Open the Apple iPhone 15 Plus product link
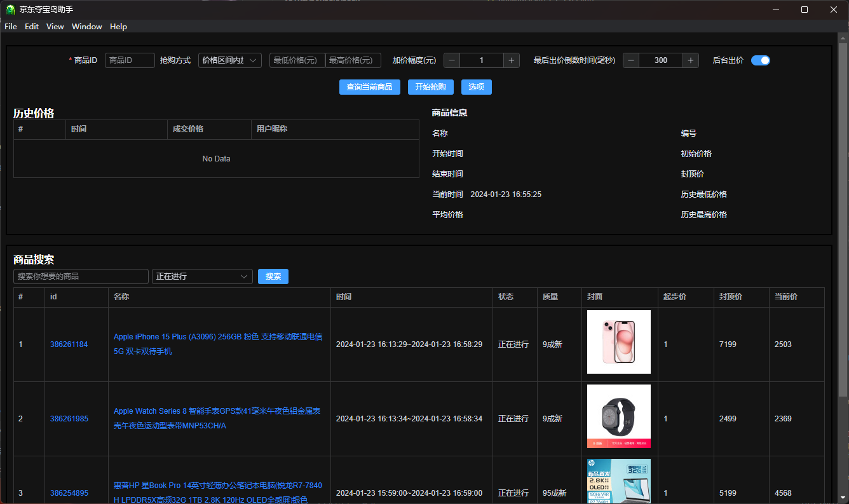 (x=218, y=344)
